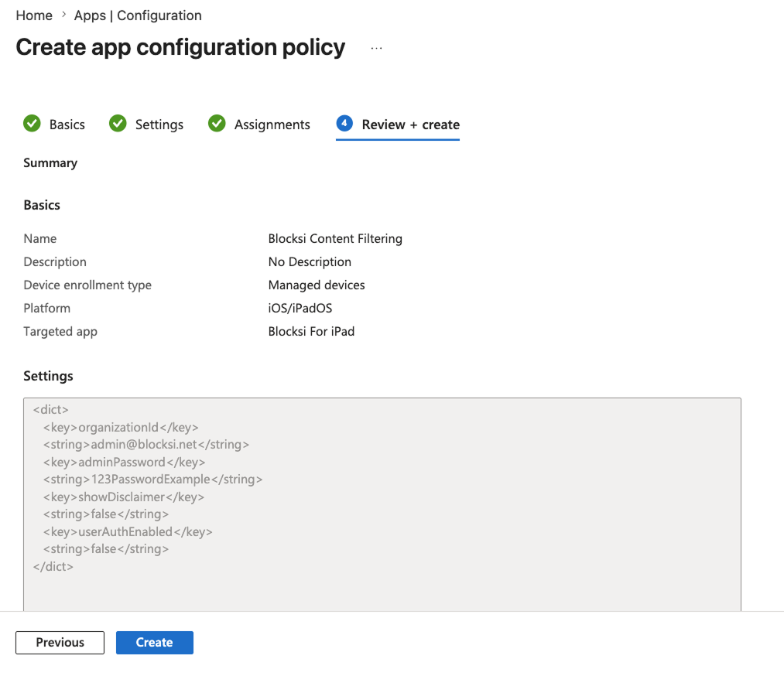This screenshot has width=784, height=676.
Task: Click the value Blocksi Content Filtering
Action: coord(335,238)
